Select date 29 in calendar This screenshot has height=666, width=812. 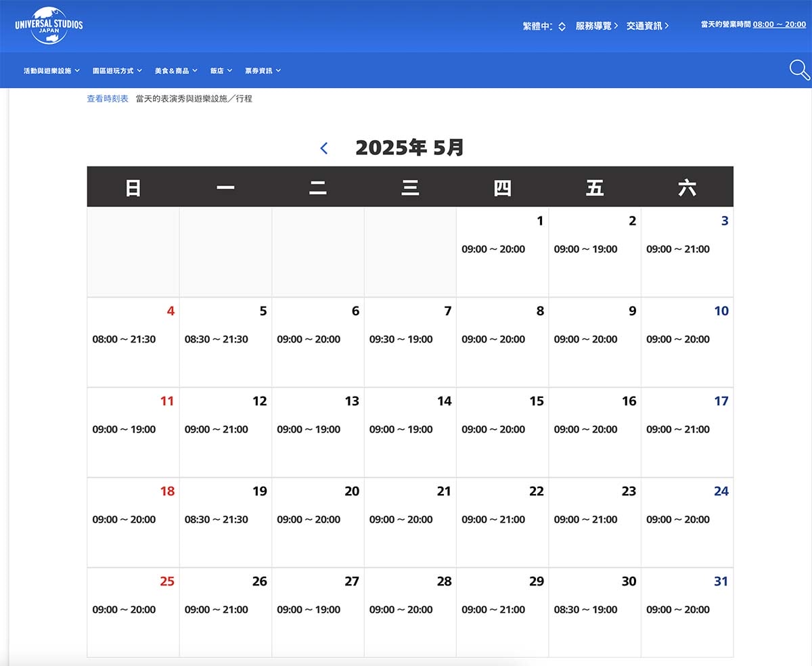click(503, 612)
